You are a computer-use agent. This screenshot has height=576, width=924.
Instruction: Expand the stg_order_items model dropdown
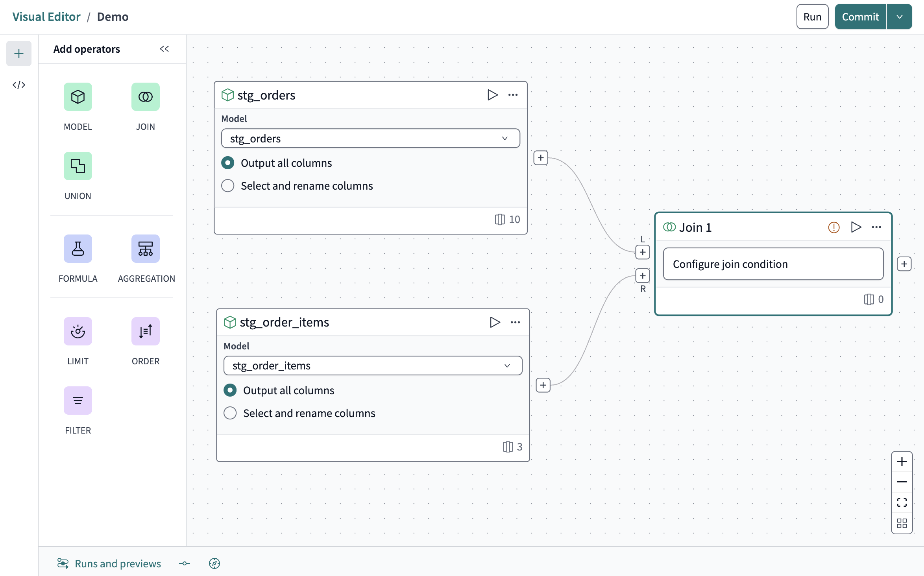pyautogui.click(x=373, y=366)
